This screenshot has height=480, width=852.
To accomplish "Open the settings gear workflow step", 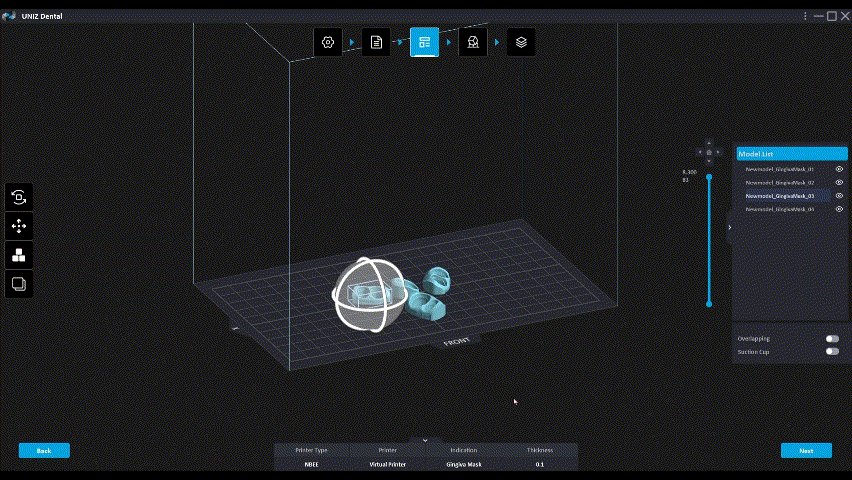I will [327, 42].
